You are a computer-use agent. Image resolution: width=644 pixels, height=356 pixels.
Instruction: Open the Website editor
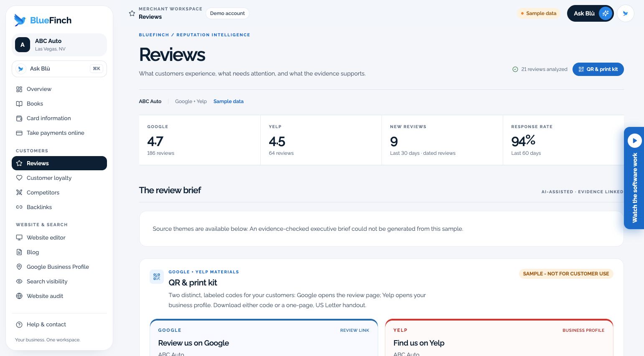pos(59,237)
